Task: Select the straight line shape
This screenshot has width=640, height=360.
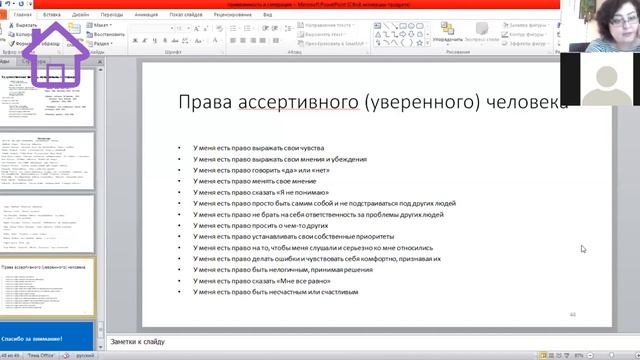Action: click(x=386, y=26)
